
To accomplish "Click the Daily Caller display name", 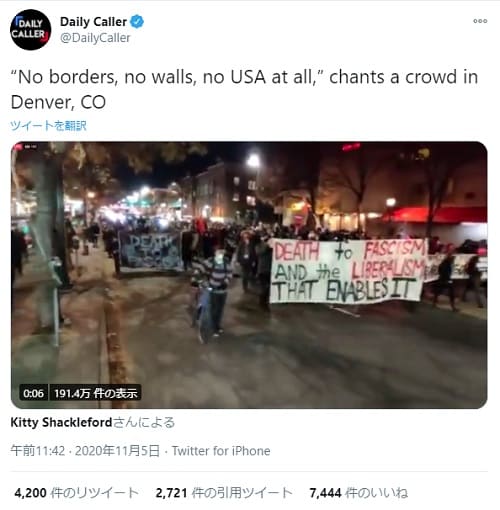I will 93,22.
